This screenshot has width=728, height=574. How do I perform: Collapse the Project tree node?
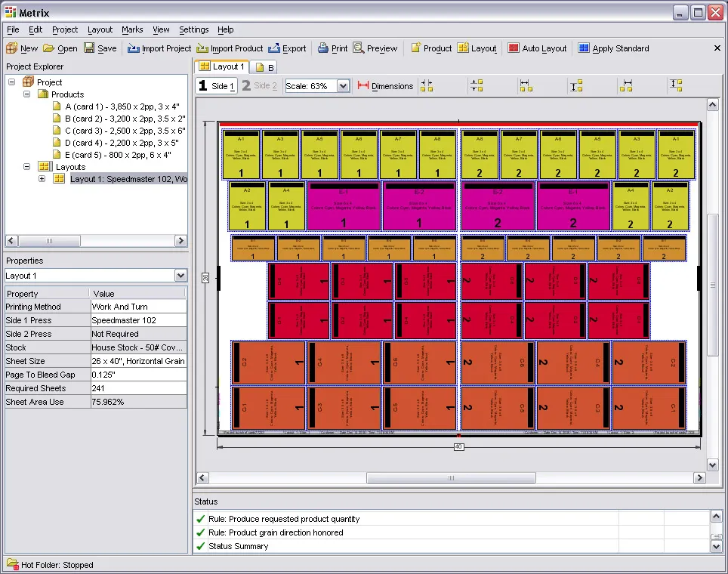pyautogui.click(x=12, y=82)
